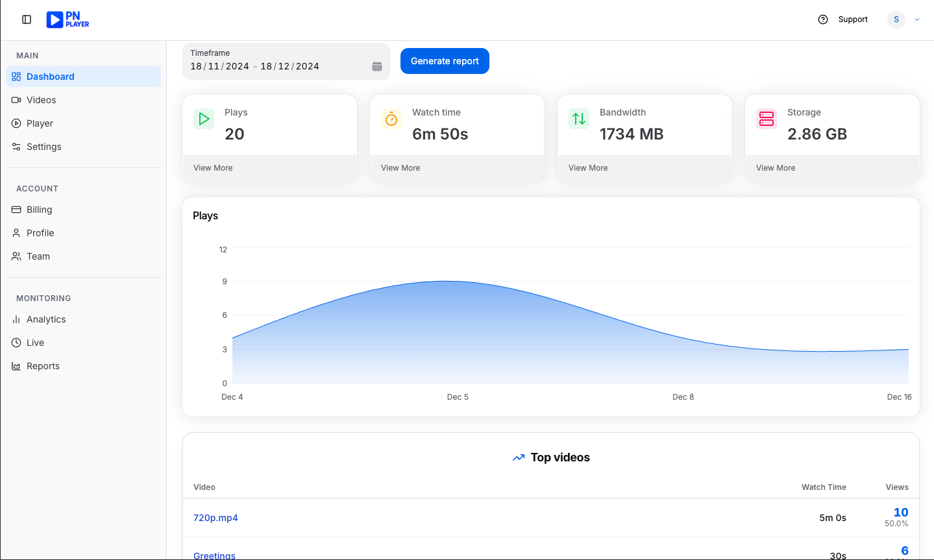The width and height of the screenshot is (934, 560).
Task: Open Reports via the chart icon
Action: pyautogui.click(x=16, y=366)
